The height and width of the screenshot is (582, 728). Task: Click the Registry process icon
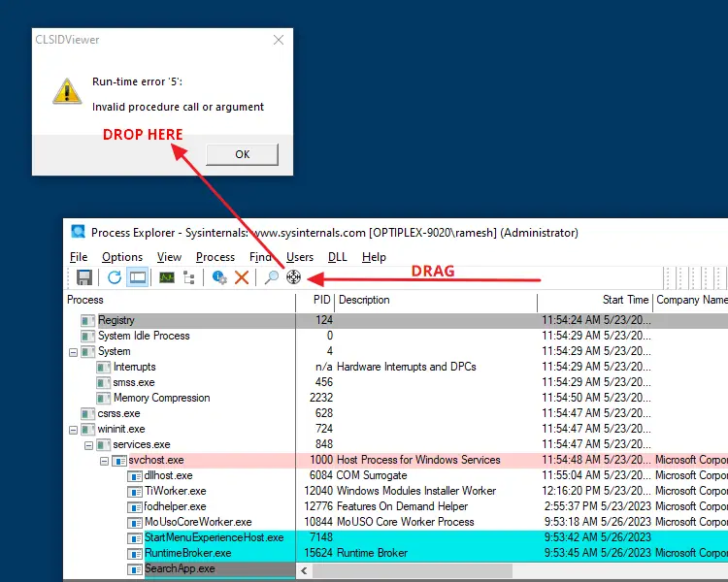87,321
